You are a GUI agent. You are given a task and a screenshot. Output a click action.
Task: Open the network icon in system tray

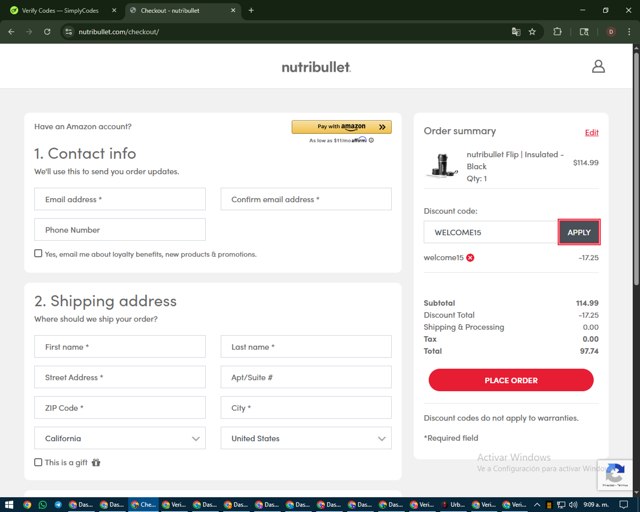point(561,505)
